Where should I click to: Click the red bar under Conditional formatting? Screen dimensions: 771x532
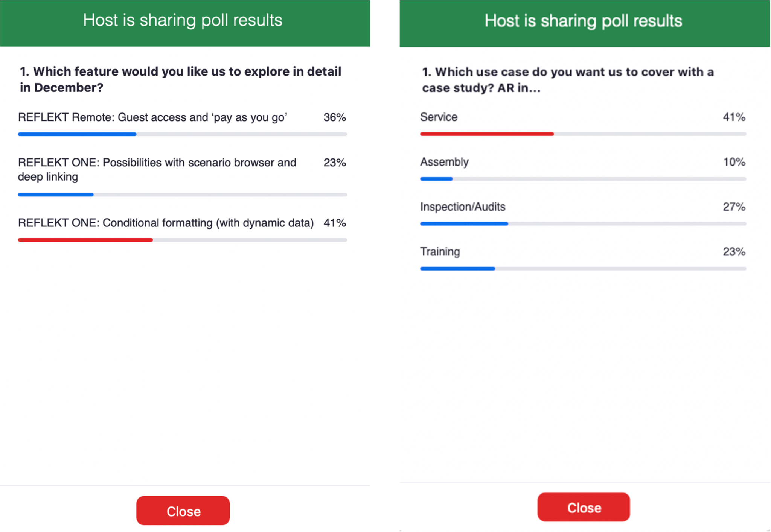[x=85, y=240]
